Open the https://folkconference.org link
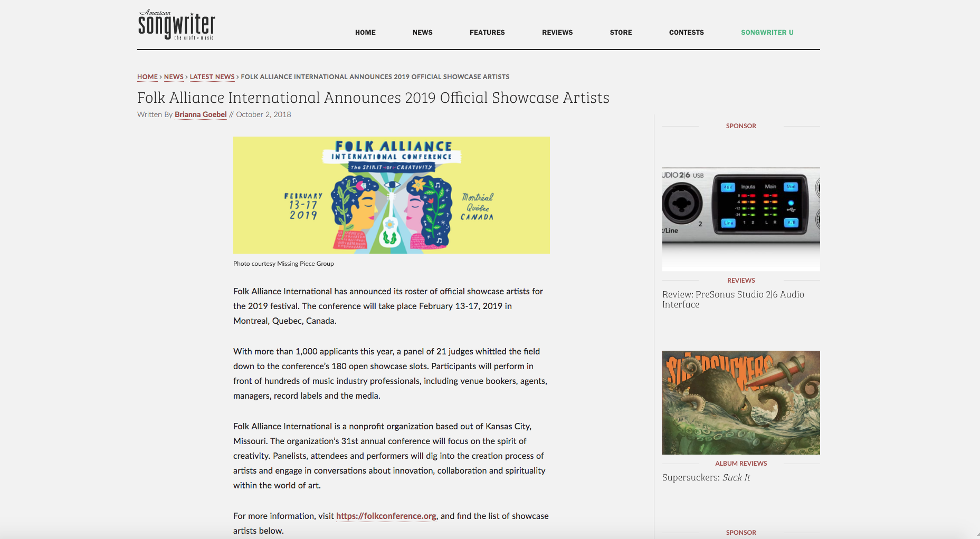The width and height of the screenshot is (980, 539). coord(386,516)
